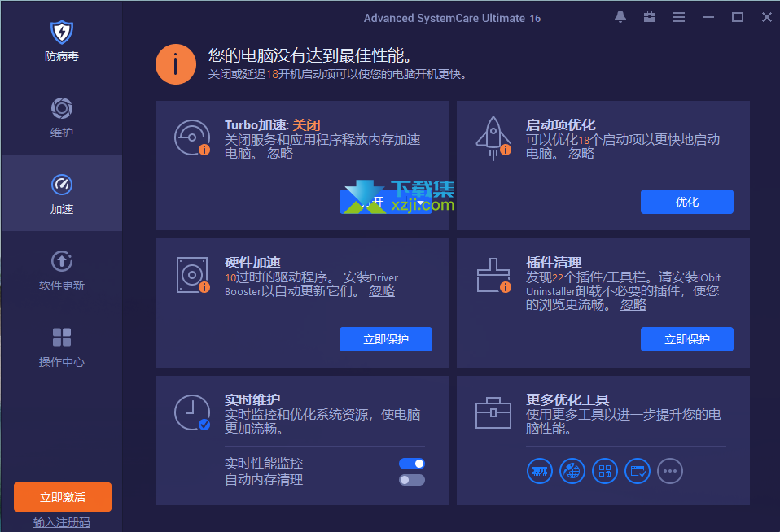Open the 输入注册码 enter license link
The height and width of the screenshot is (532, 780).
click(62, 522)
